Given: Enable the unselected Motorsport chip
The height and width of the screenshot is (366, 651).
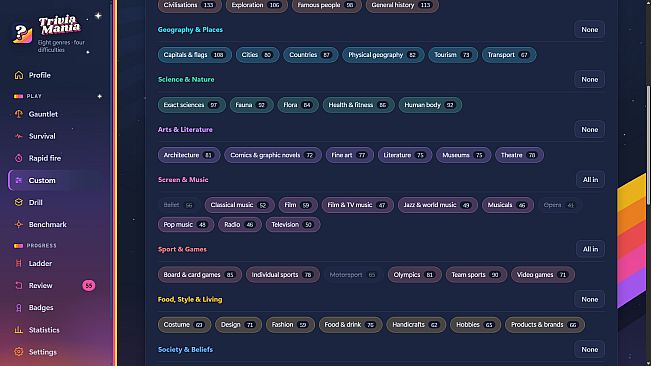Looking at the screenshot, I should click(x=353, y=275).
